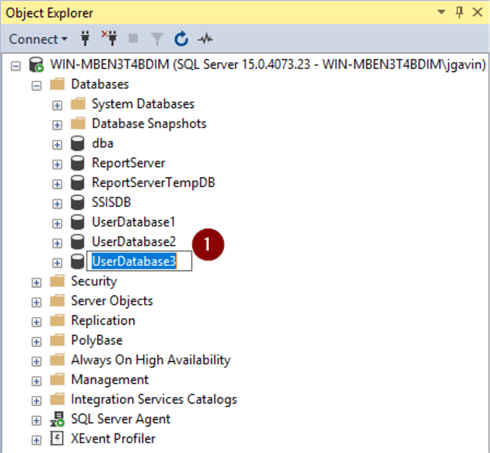Click the System Databases folder icon

pos(78,104)
